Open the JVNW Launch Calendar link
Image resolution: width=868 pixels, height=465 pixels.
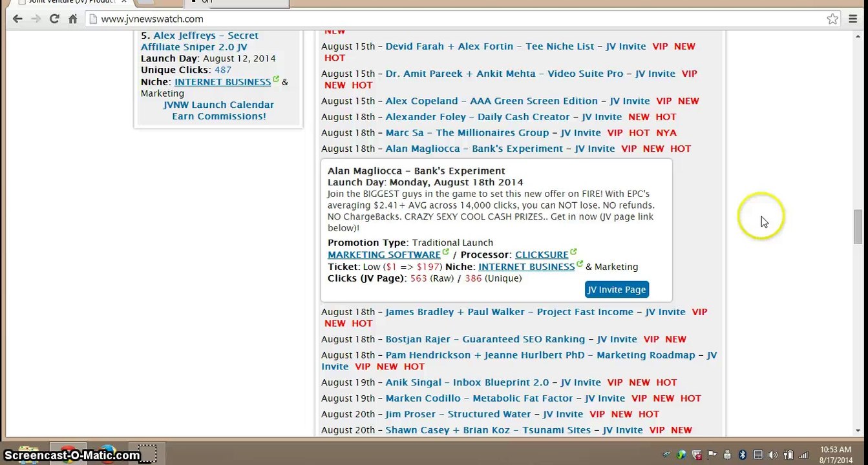coord(218,105)
